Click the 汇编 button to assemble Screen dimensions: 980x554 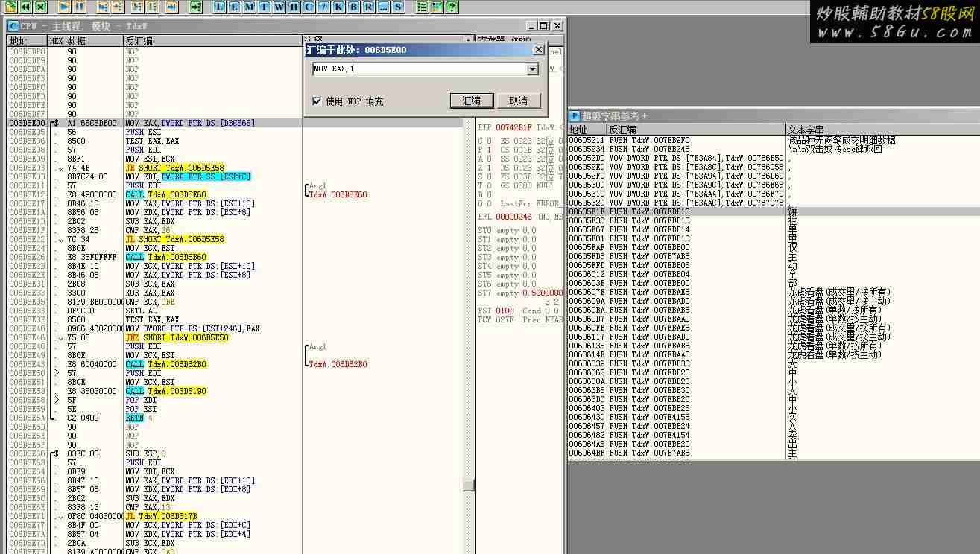click(471, 101)
